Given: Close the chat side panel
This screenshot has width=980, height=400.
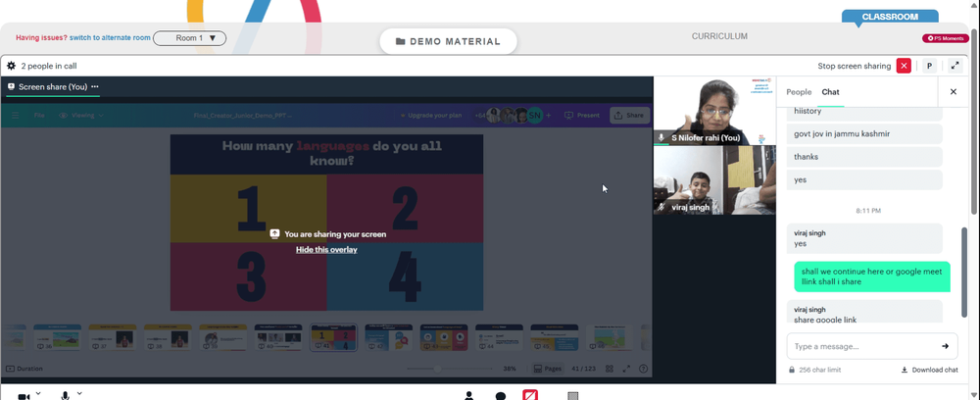Looking at the screenshot, I should pyautogui.click(x=954, y=92).
